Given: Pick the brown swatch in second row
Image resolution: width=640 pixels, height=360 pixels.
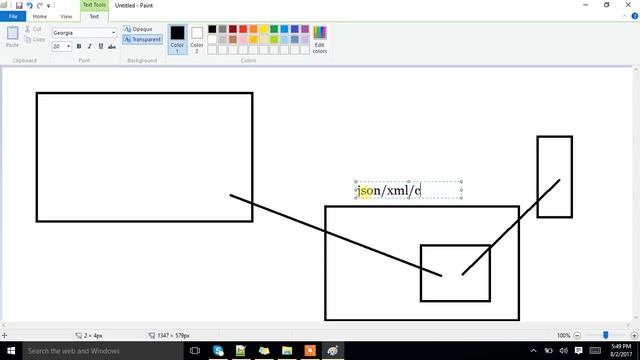Looking at the screenshot, I should pyautogui.click(x=233, y=39).
